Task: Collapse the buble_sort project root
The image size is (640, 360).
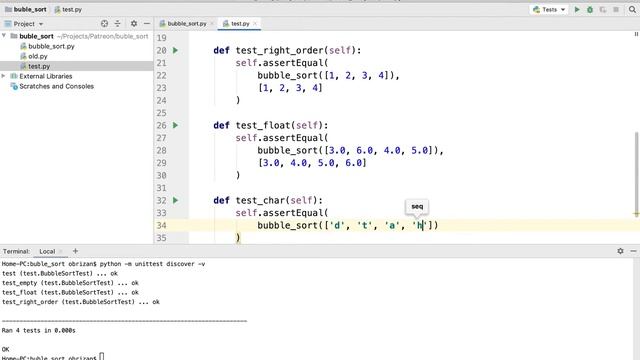Action: 4,36
